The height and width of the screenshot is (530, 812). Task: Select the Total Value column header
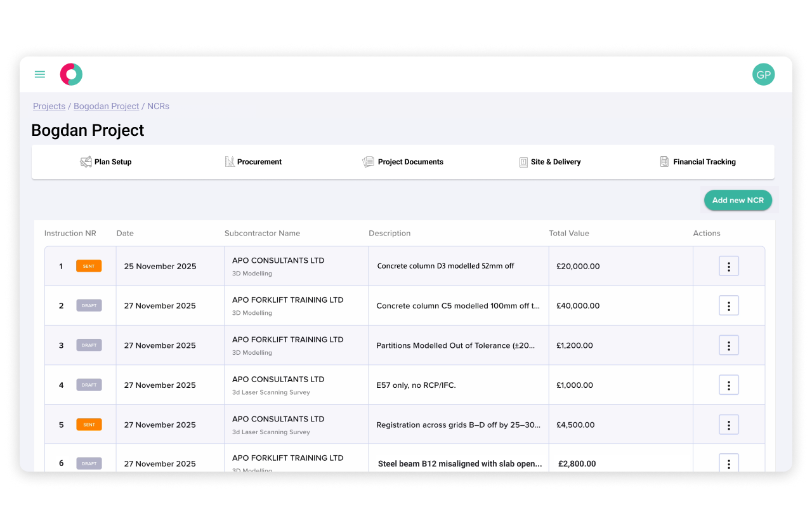point(568,234)
